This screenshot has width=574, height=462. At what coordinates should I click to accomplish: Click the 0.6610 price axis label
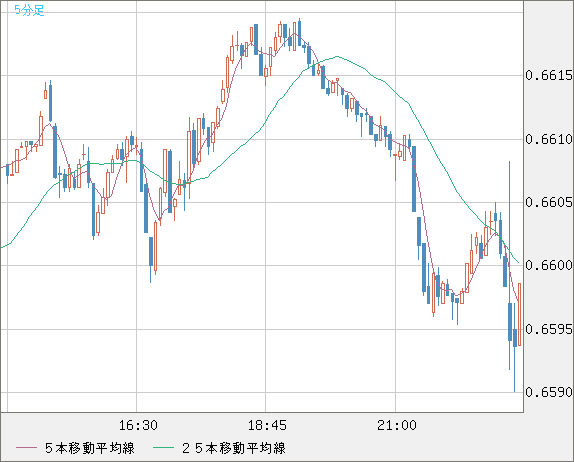tap(549, 139)
